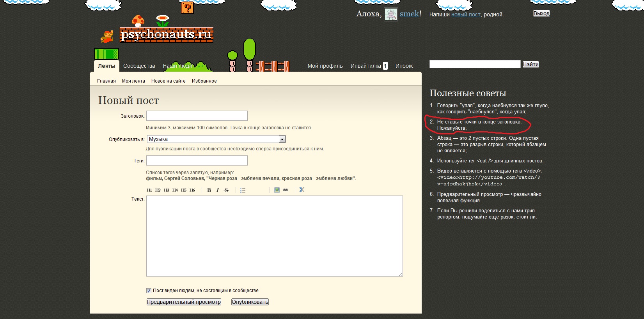
Task: Open smek's avatar next to username
Action: point(390,14)
